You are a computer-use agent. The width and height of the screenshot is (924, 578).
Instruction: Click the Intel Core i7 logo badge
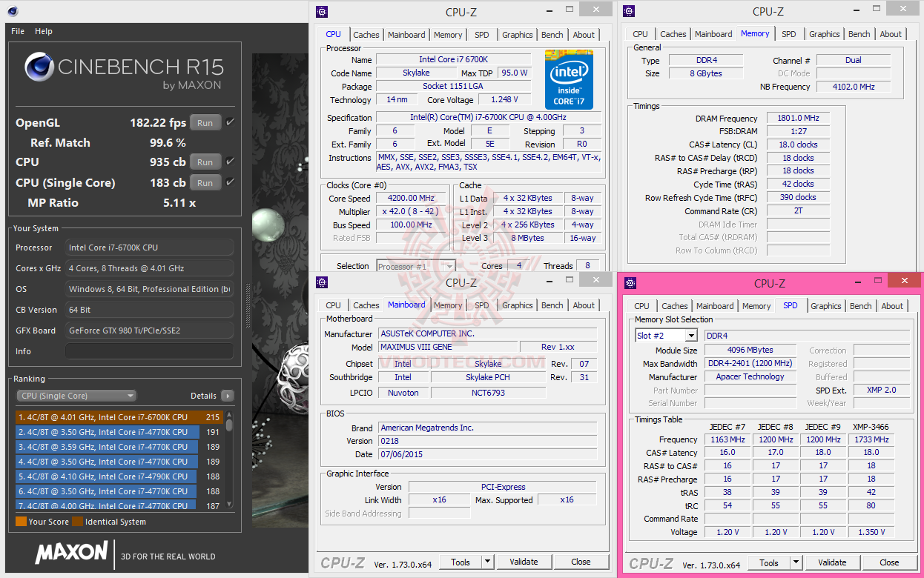pos(570,79)
